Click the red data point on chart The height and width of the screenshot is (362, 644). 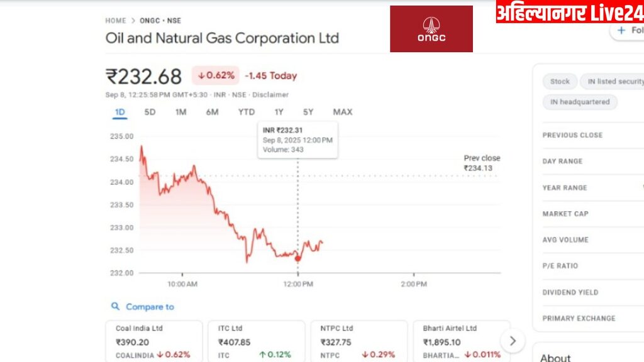tap(297, 258)
